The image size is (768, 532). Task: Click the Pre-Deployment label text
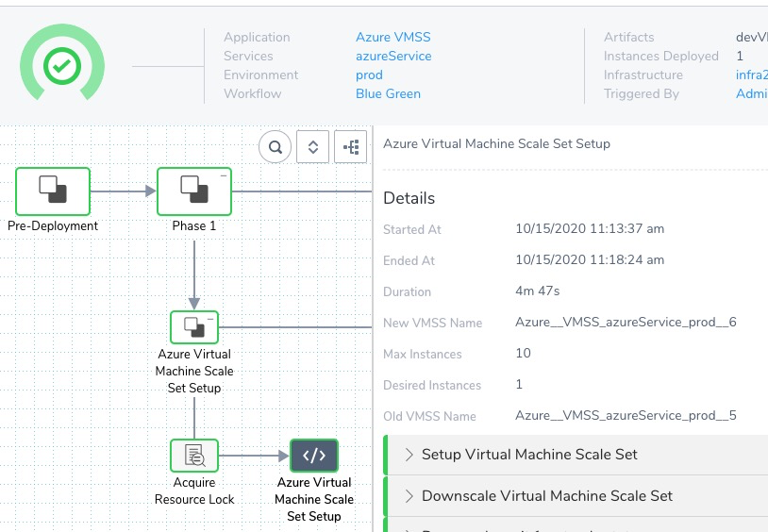pos(53,225)
